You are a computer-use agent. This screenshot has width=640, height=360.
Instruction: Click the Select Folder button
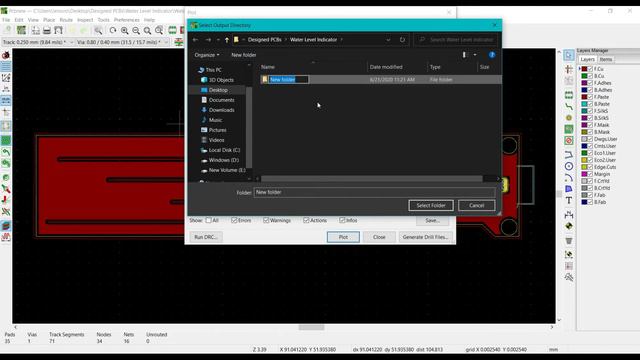click(x=431, y=205)
